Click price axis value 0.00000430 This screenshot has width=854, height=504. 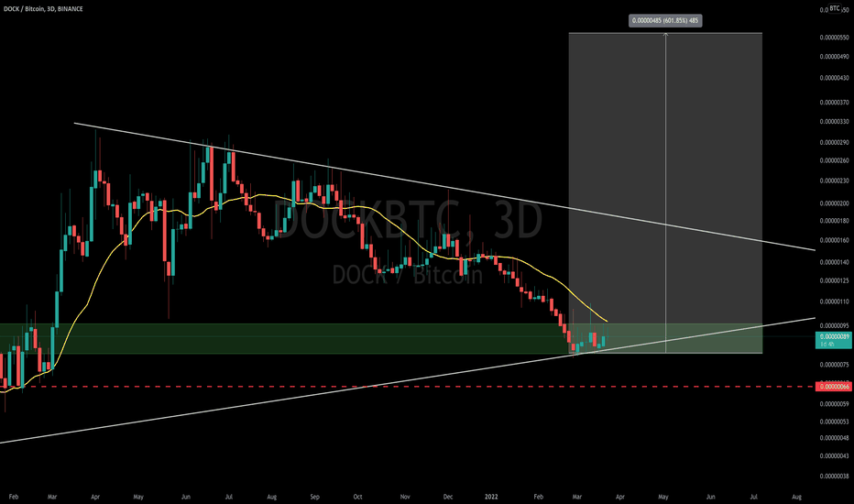pos(834,78)
